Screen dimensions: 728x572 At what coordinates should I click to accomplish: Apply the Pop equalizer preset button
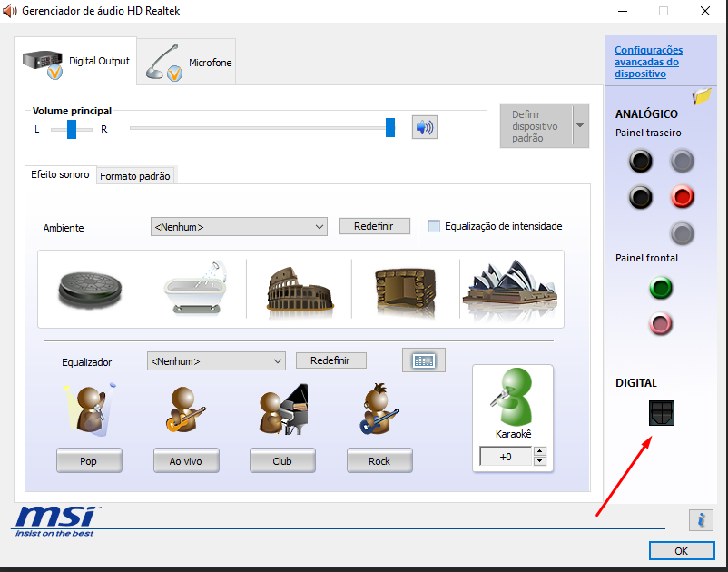[x=89, y=460]
